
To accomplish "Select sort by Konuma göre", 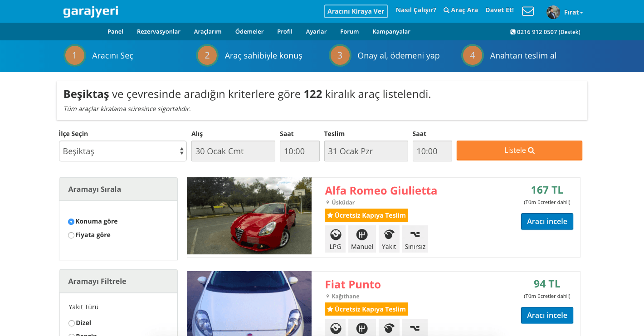I will pyautogui.click(x=71, y=222).
